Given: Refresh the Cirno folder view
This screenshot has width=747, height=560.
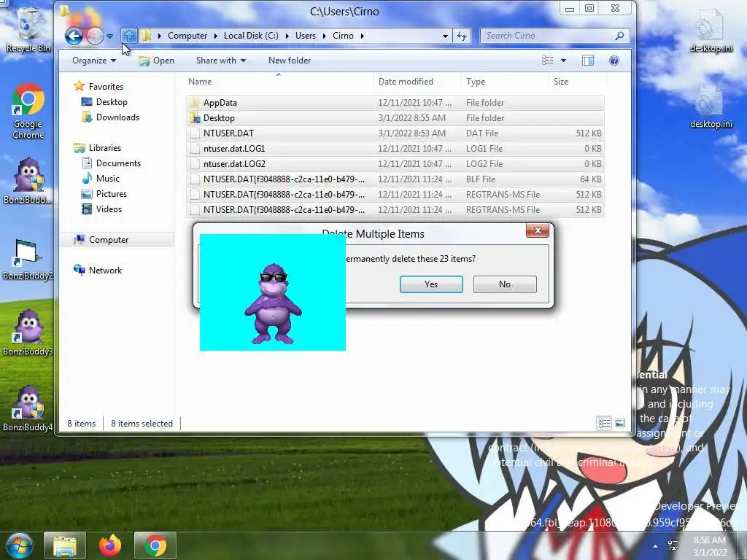Looking at the screenshot, I should 462,36.
